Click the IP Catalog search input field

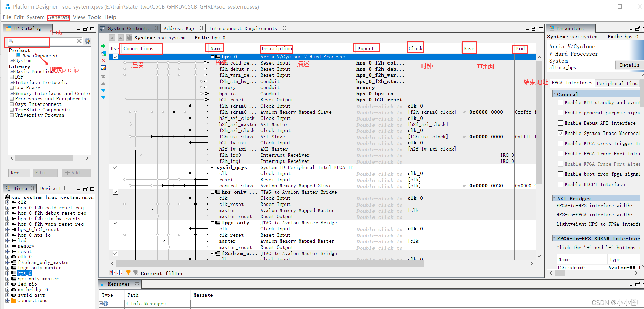(44, 41)
